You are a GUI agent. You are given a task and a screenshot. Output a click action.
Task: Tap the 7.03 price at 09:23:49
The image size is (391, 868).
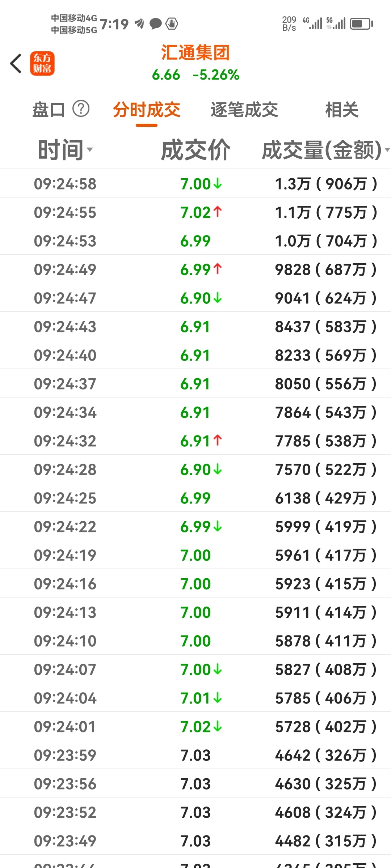[x=195, y=841]
